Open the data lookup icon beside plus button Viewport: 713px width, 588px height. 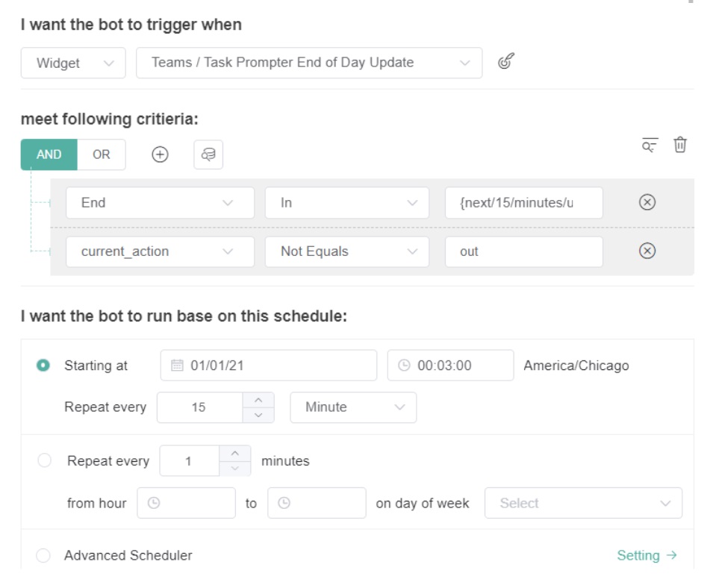(208, 154)
